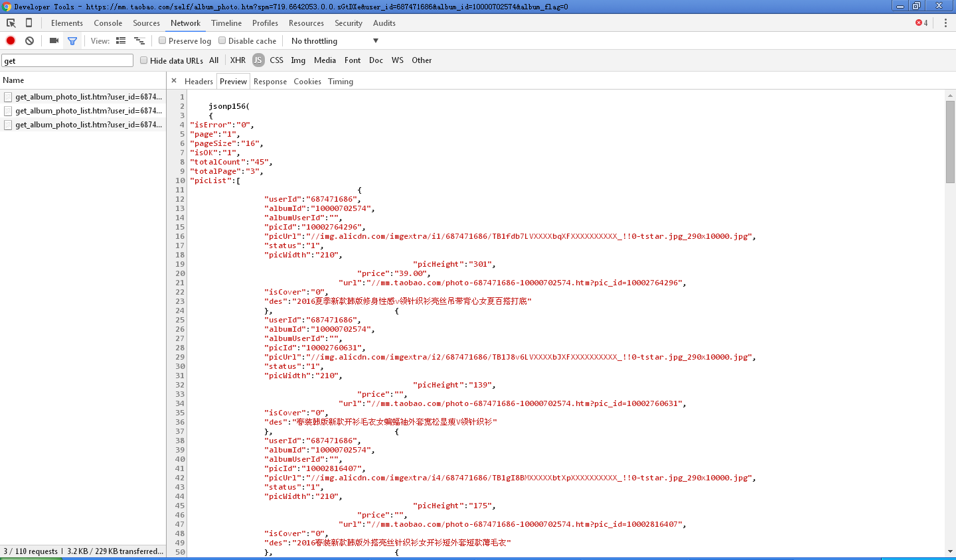Open the Security panel
956x560 pixels.
(x=349, y=23)
